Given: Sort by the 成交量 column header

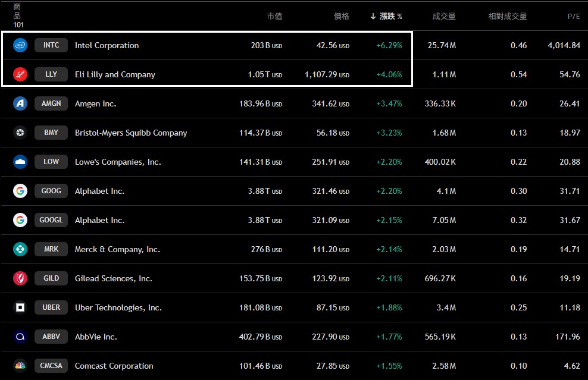Looking at the screenshot, I should point(444,16).
